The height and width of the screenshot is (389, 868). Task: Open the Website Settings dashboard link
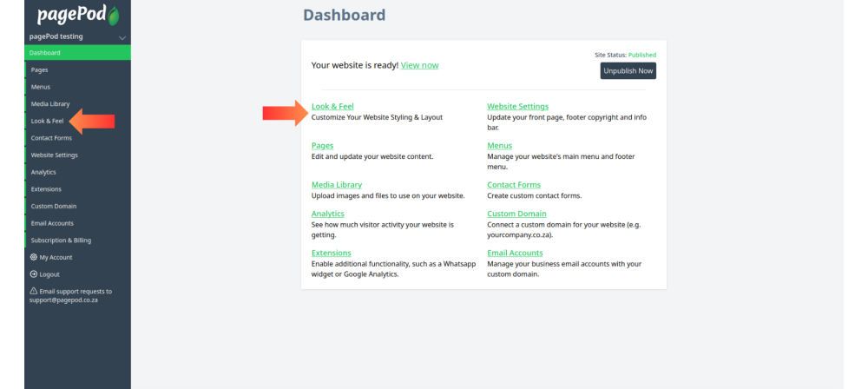(518, 107)
